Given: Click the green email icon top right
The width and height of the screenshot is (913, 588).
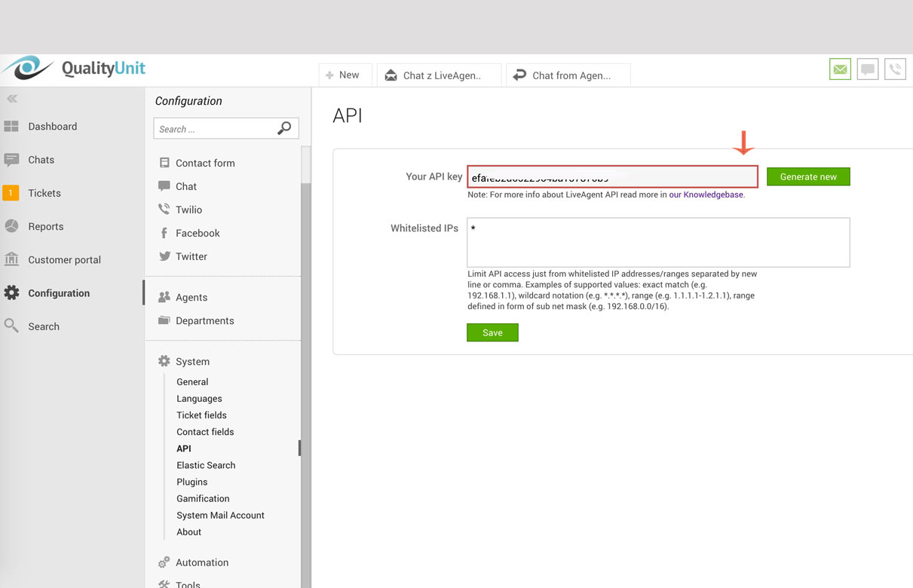Looking at the screenshot, I should [x=840, y=69].
